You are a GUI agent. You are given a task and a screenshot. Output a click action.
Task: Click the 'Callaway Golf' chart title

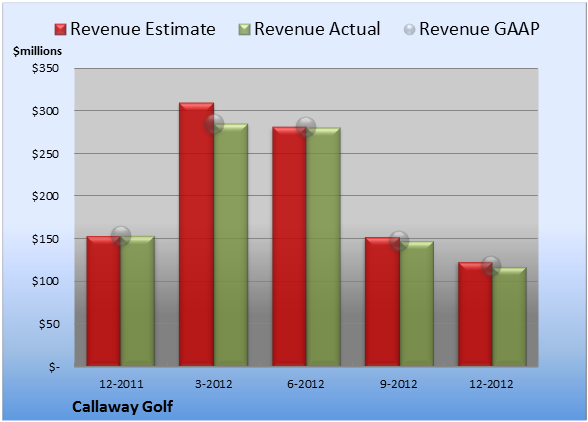tap(123, 407)
